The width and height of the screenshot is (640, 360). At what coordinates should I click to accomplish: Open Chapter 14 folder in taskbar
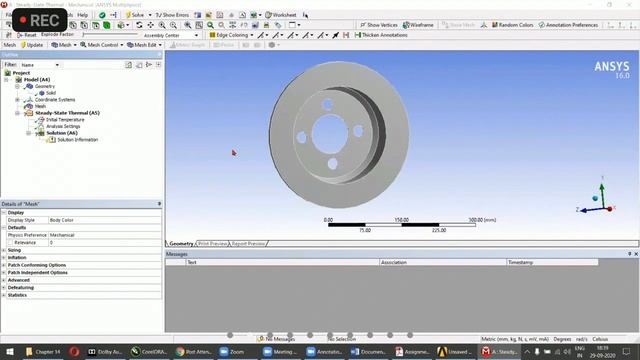click(42, 351)
